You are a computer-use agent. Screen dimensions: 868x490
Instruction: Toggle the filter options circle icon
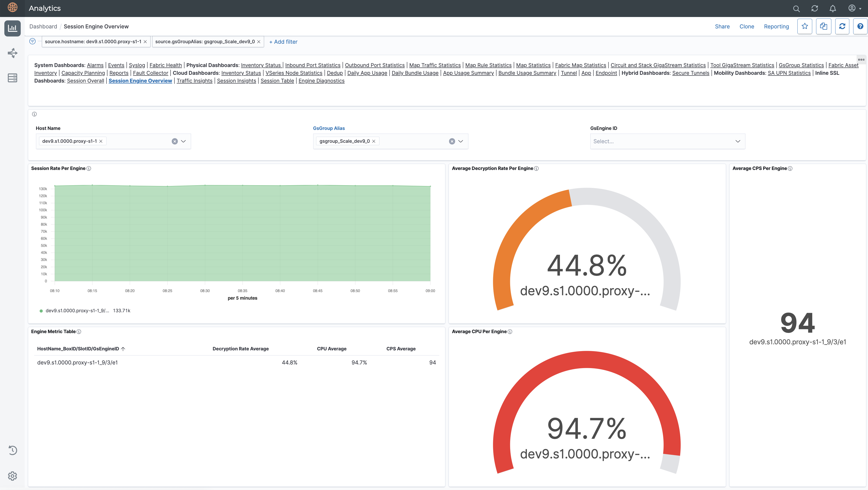pyautogui.click(x=32, y=41)
